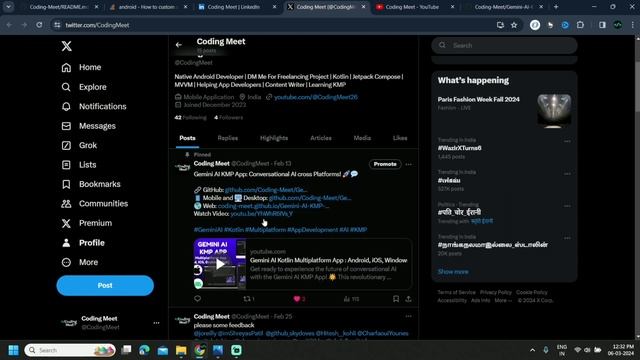Switch to the Media tab

click(362, 138)
